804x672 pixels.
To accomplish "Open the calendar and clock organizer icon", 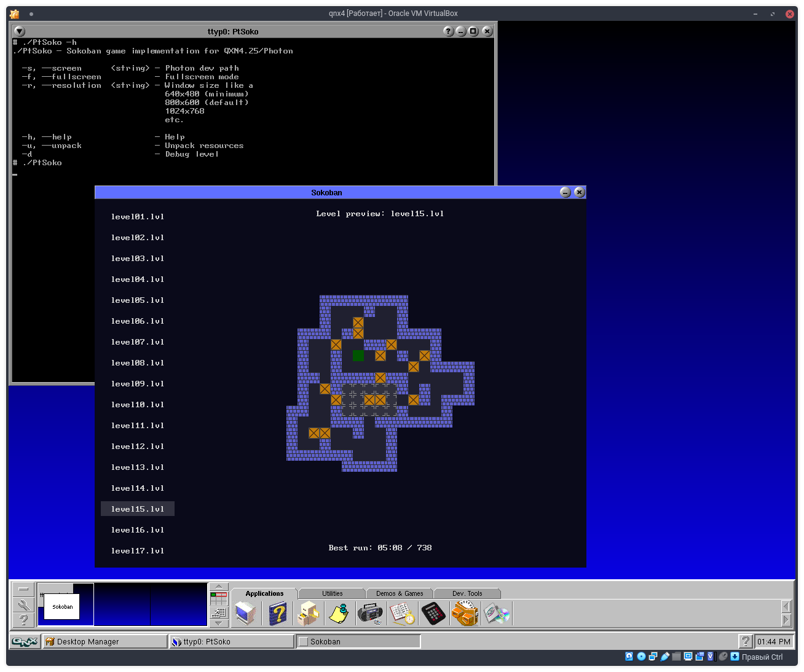I will coord(402,613).
